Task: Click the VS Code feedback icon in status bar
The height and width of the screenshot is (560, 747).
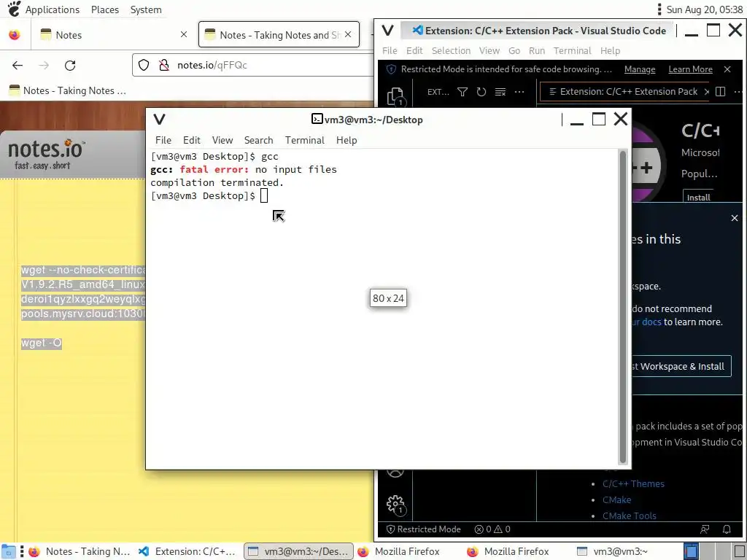Action: [x=705, y=529]
